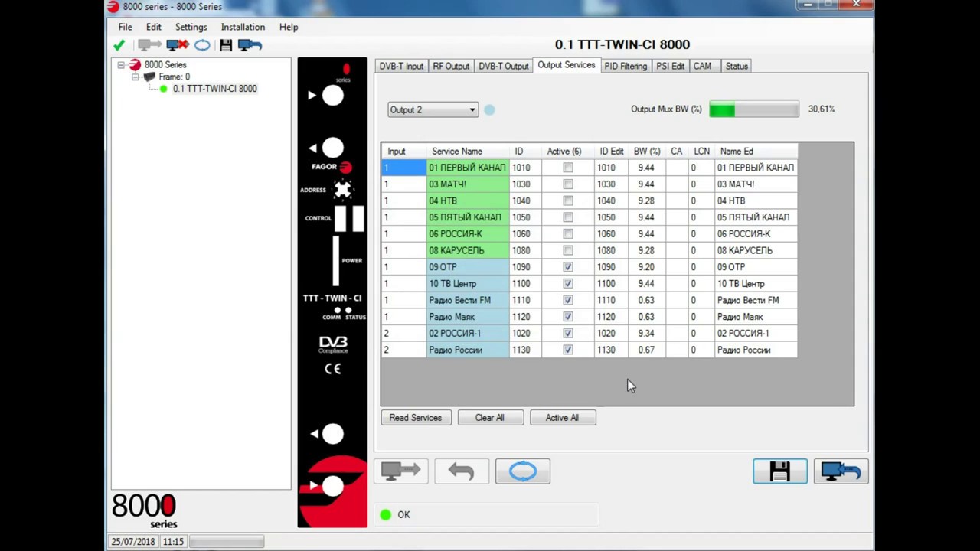Open the Help menu

[289, 27]
